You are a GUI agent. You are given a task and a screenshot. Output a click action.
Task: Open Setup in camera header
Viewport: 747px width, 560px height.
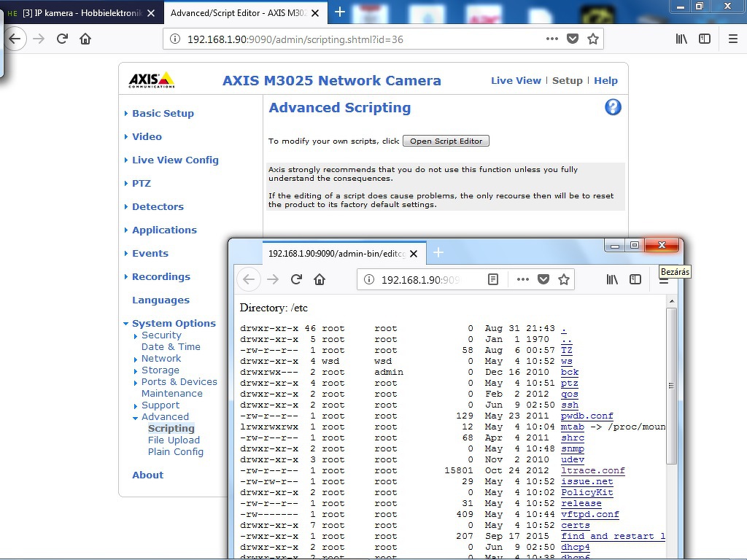click(567, 80)
